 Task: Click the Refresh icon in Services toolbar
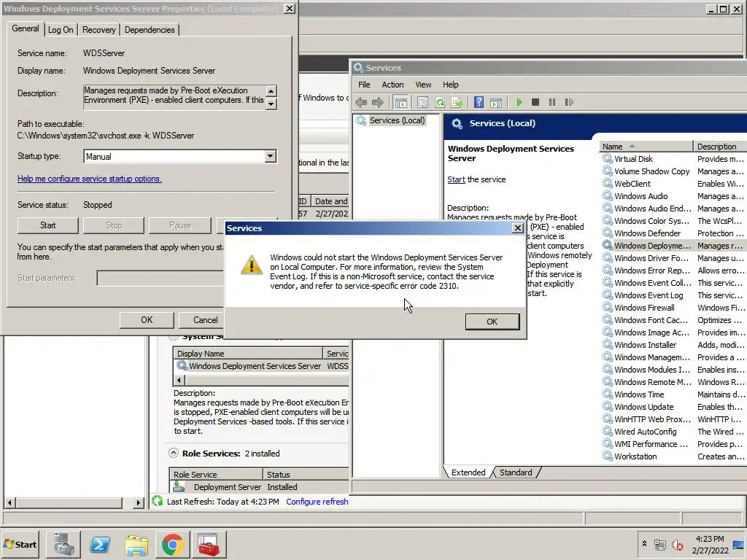[x=440, y=102]
